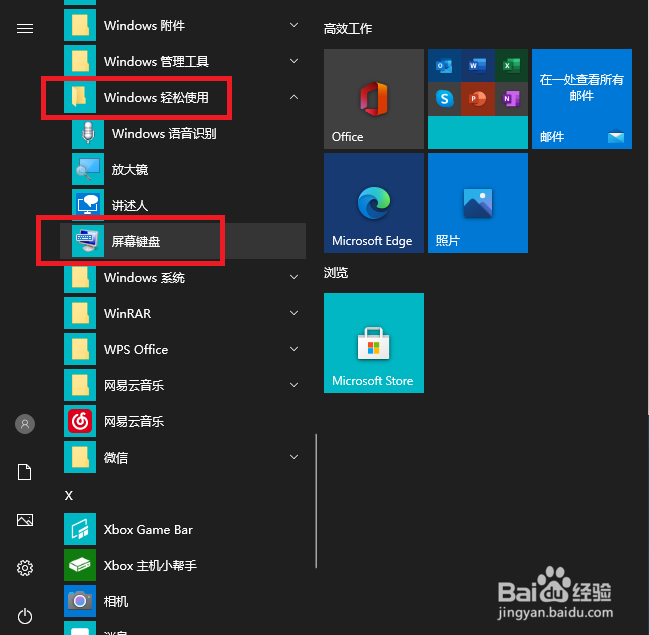
Task: Select the 微信 folder label
Action: (115, 457)
